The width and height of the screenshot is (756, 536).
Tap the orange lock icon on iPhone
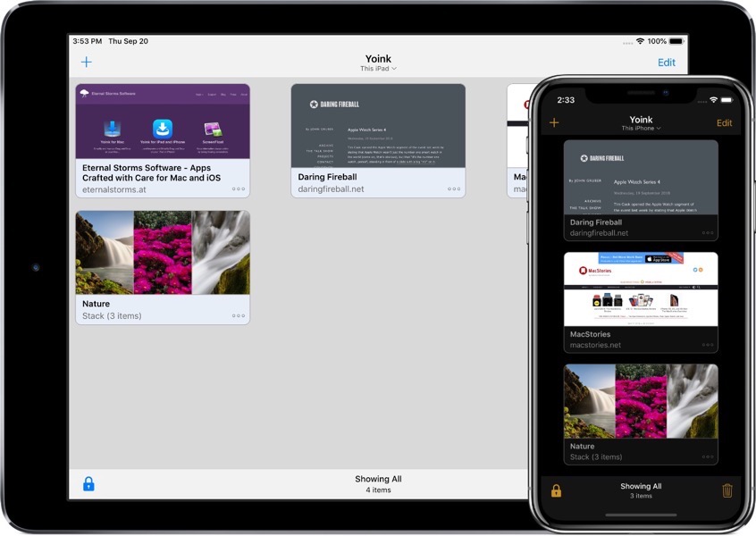[556, 490]
